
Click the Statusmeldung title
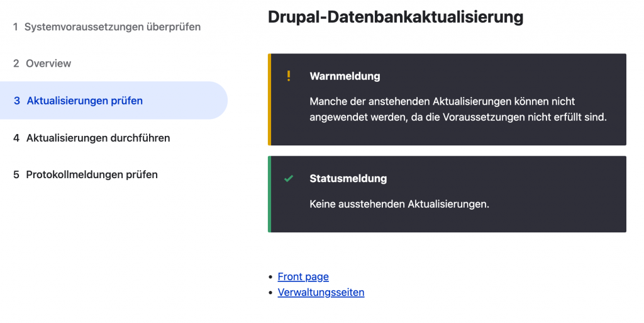pos(348,179)
